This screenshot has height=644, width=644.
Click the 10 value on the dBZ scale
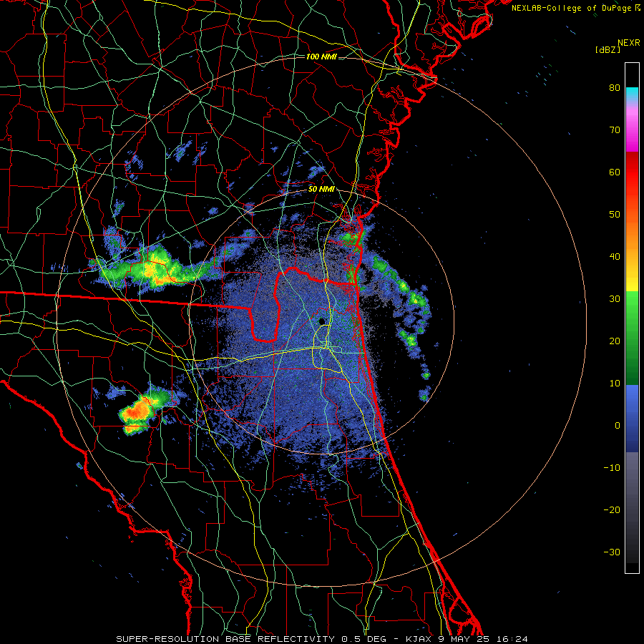tap(615, 384)
